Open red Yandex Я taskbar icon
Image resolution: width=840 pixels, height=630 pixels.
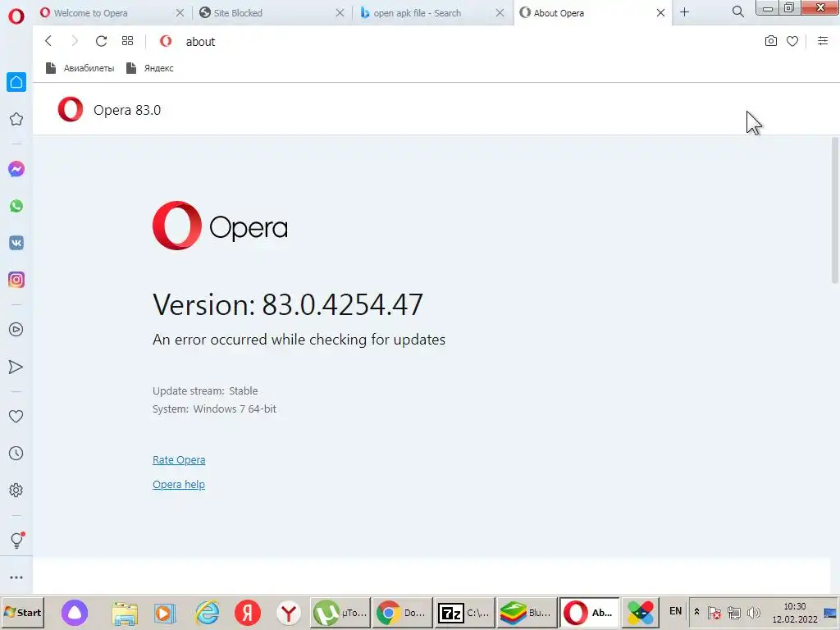click(x=248, y=612)
